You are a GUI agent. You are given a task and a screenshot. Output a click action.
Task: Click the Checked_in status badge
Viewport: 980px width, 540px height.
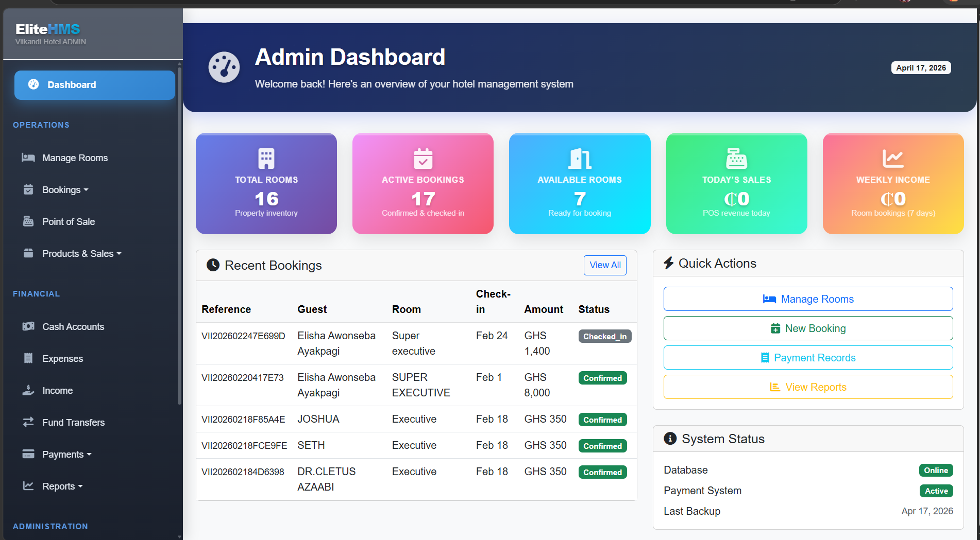tap(604, 336)
